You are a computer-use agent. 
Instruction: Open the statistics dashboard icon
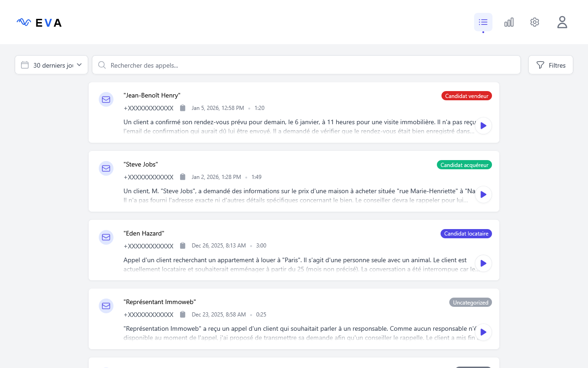pyautogui.click(x=509, y=22)
